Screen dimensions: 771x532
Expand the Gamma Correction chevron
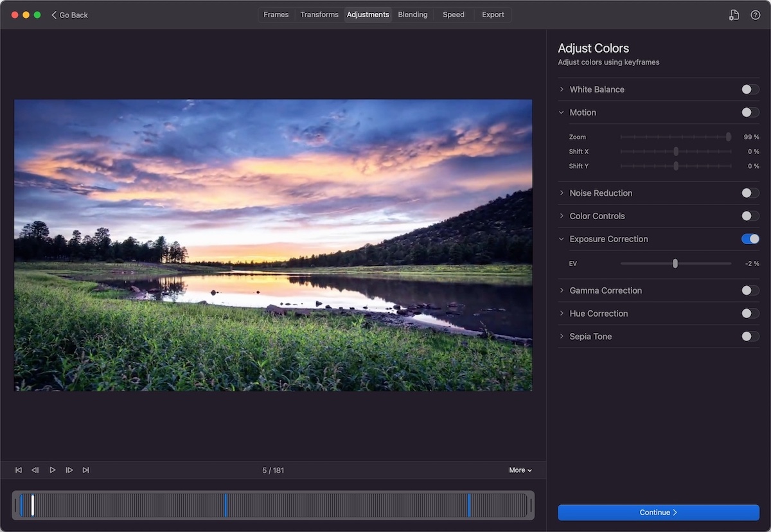click(x=562, y=290)
